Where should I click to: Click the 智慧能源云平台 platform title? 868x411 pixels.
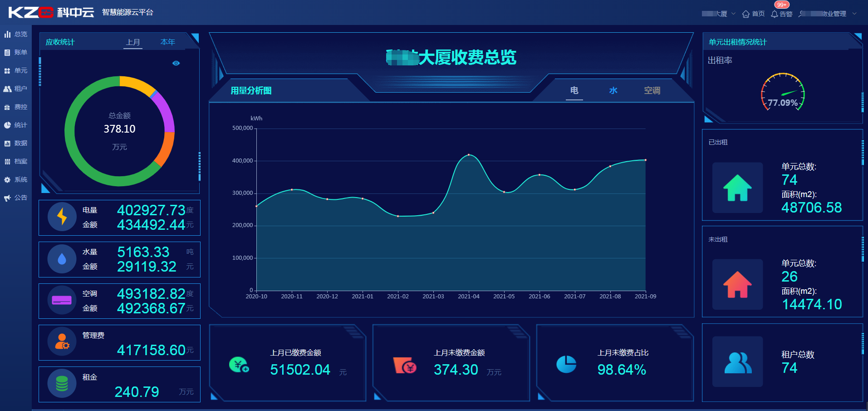(128, 12)
